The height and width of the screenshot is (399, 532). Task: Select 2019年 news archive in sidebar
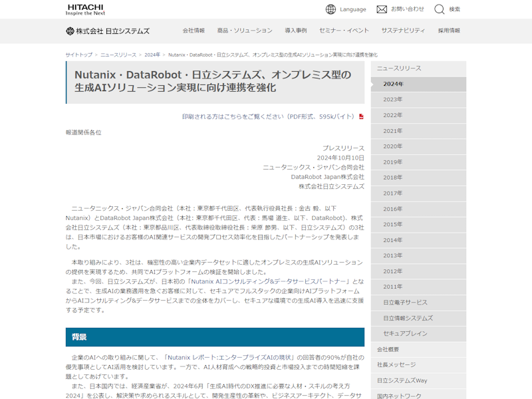(392, 162)
